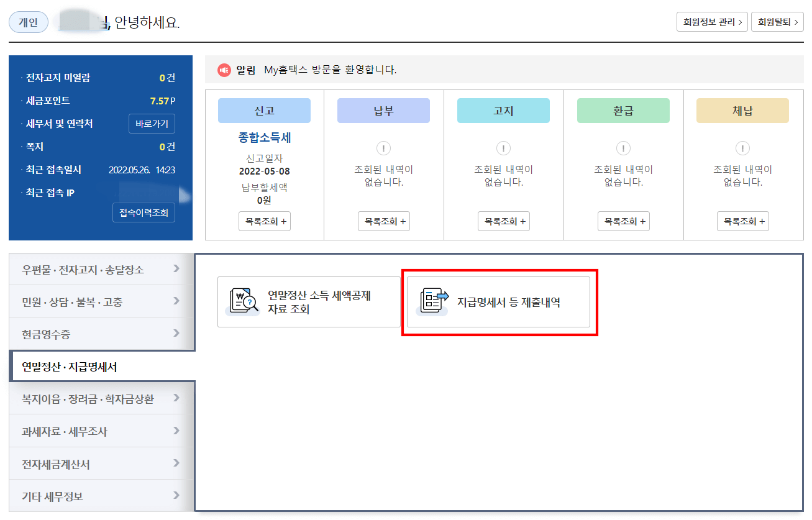Click the 개인 profile badge
Image resolution: width=812 pixels, height=520 pixels.
point(28,21)
